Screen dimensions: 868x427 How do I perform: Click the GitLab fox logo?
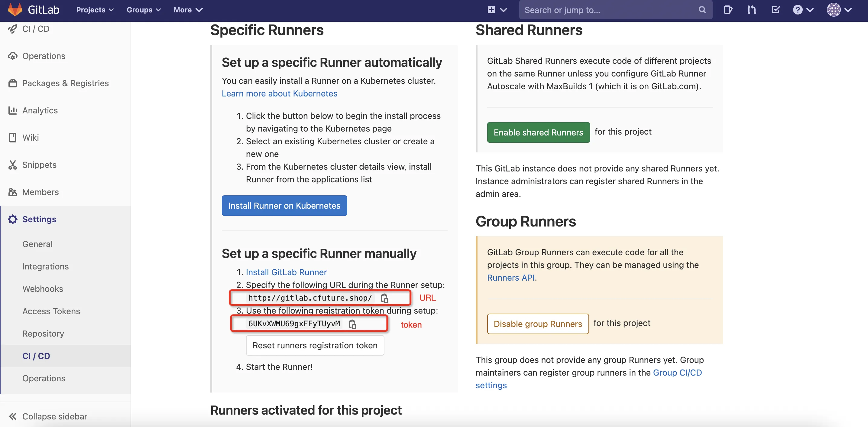(15, 9)
